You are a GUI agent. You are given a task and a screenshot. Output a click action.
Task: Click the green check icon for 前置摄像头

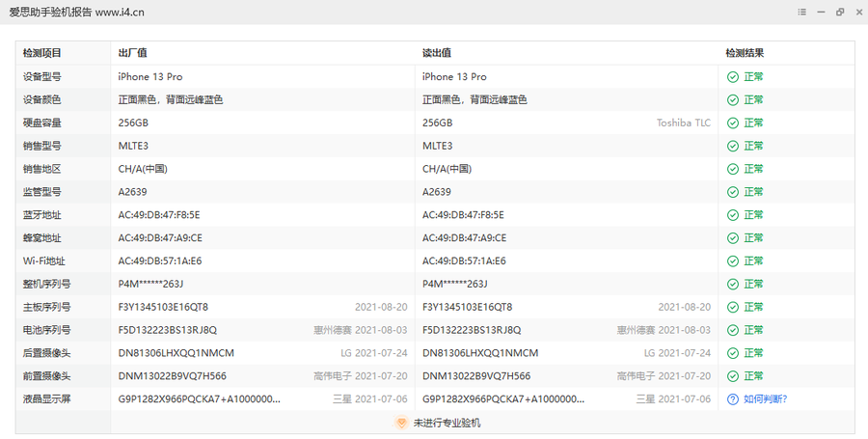(733, 376)
